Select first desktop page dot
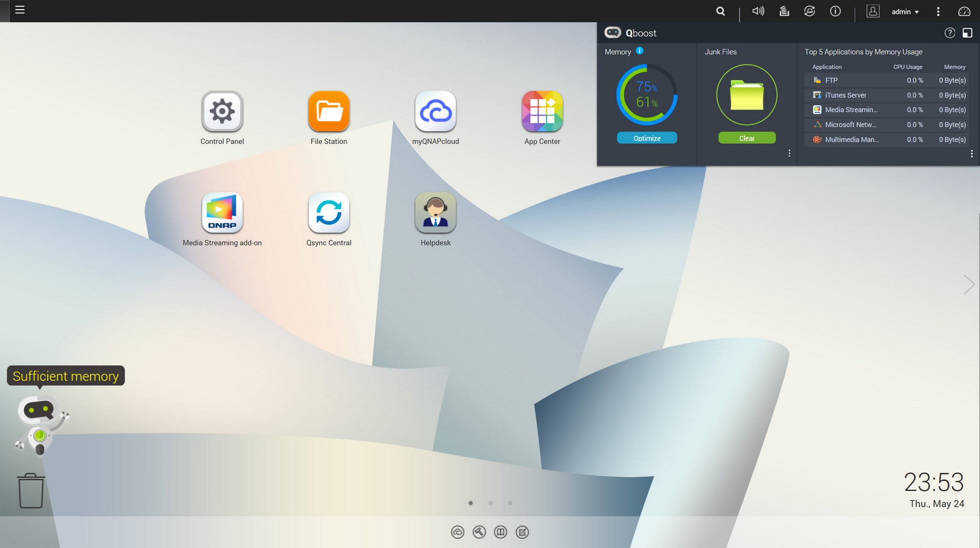 (471, 503)
